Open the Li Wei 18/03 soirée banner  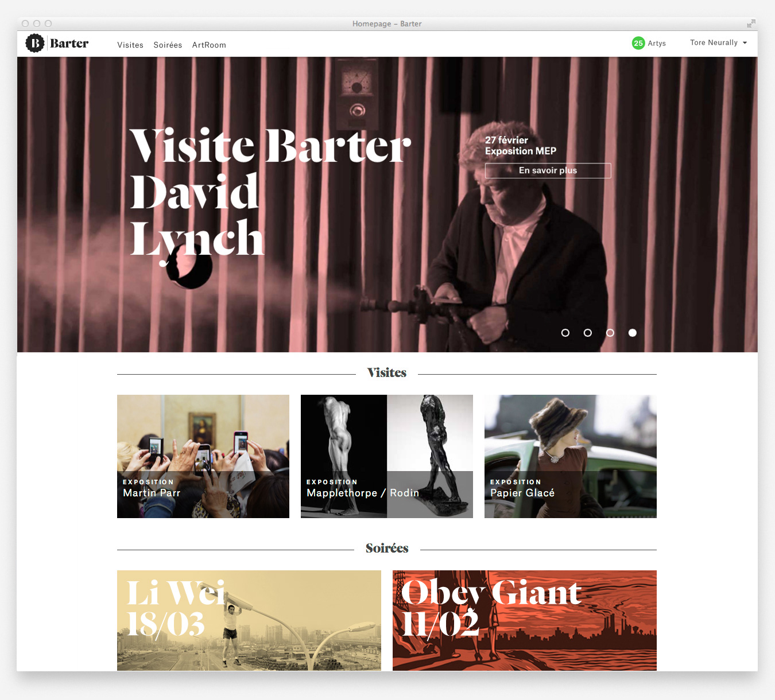(249, 620)
